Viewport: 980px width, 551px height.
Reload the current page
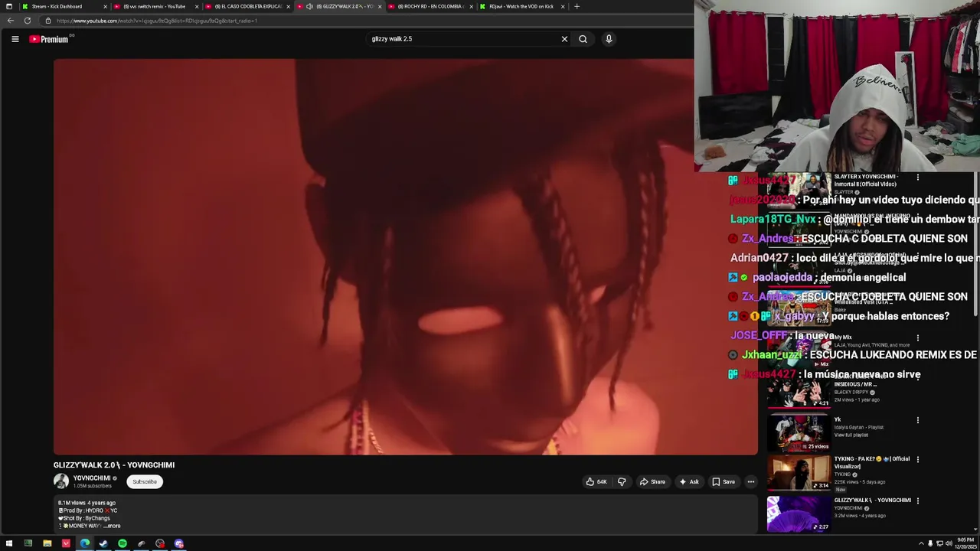click(28, 21)
